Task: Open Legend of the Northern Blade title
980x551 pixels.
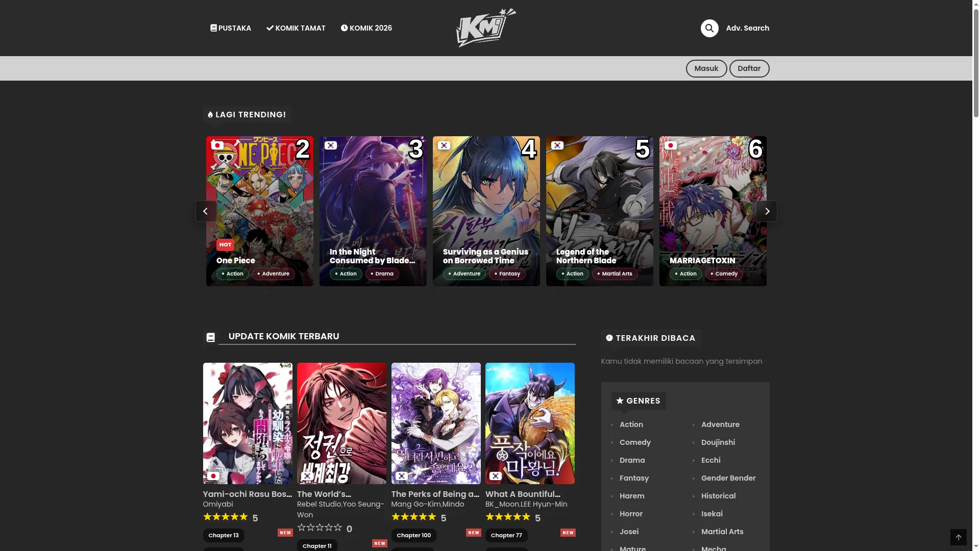Action: click(x=586, y=256)
